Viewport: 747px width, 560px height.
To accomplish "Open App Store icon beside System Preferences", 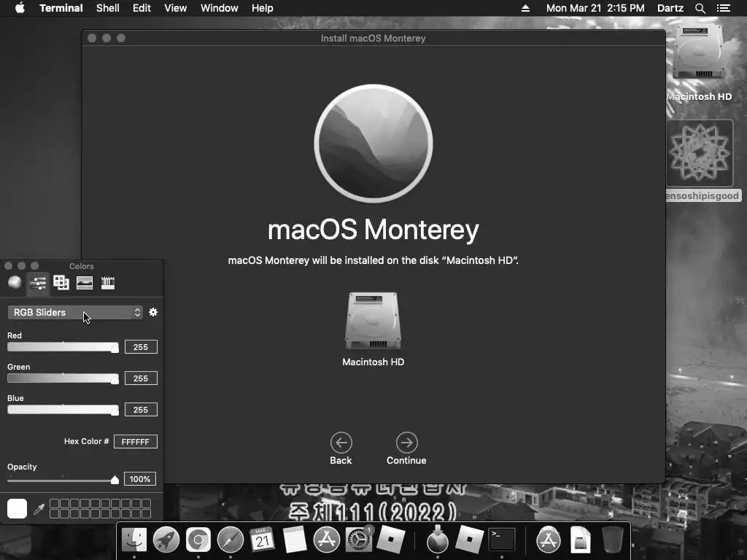I will (326, 540).
